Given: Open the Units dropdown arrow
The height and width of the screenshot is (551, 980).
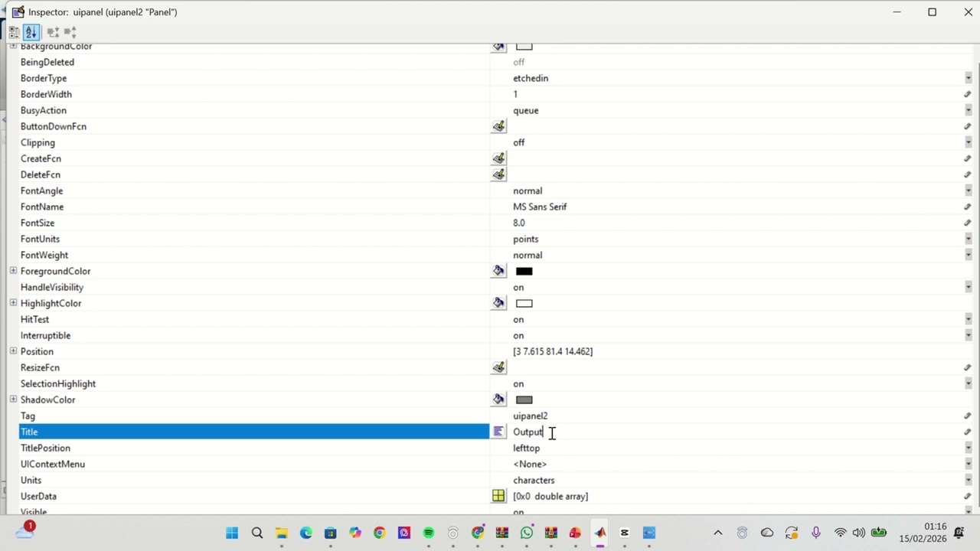Looking at the screenshot, I should pos(969,480).
